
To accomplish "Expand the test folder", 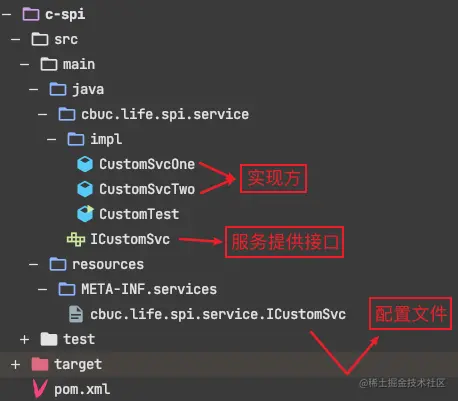I will [24, 339].
